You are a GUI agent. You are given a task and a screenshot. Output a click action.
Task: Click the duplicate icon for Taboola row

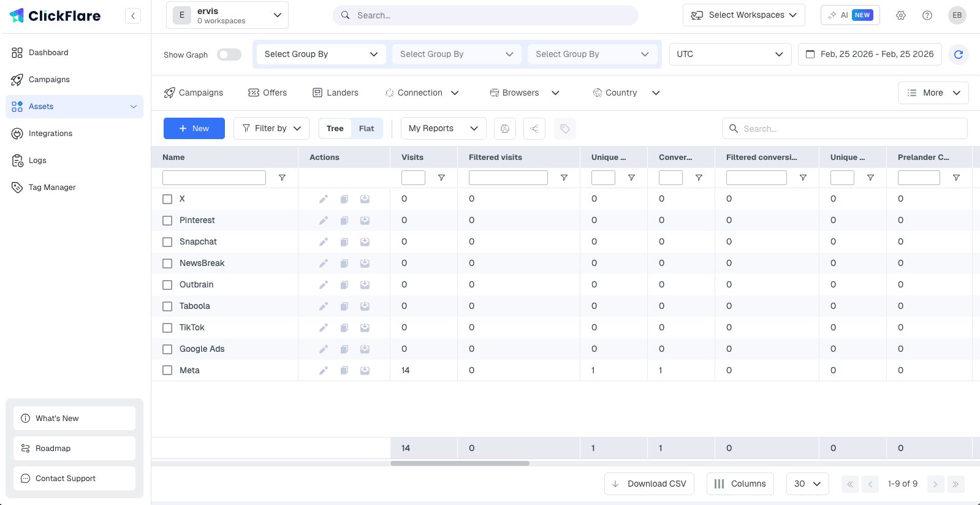point(344,306)
